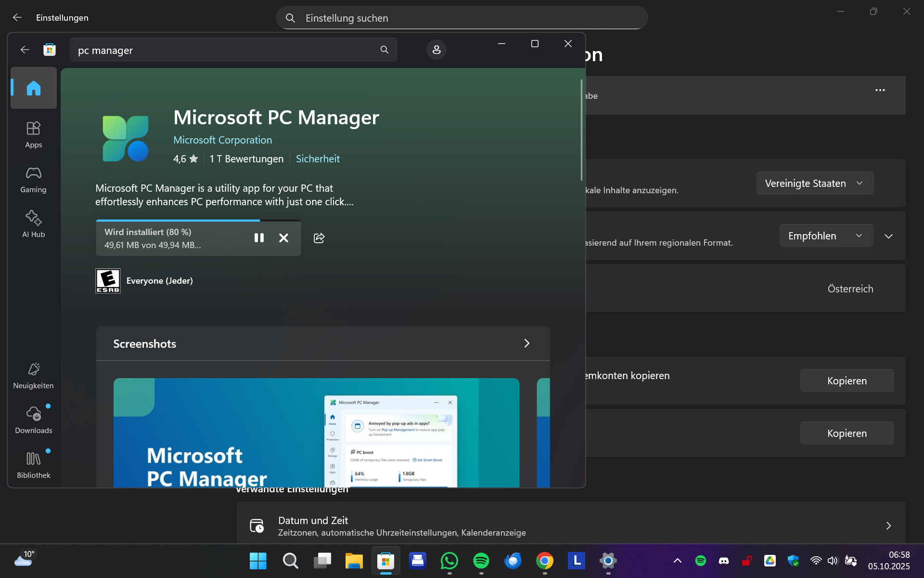Viewport: 924px width, 578px height.
Task: Cancel the PC Manager installation
Action: (283, 238)
